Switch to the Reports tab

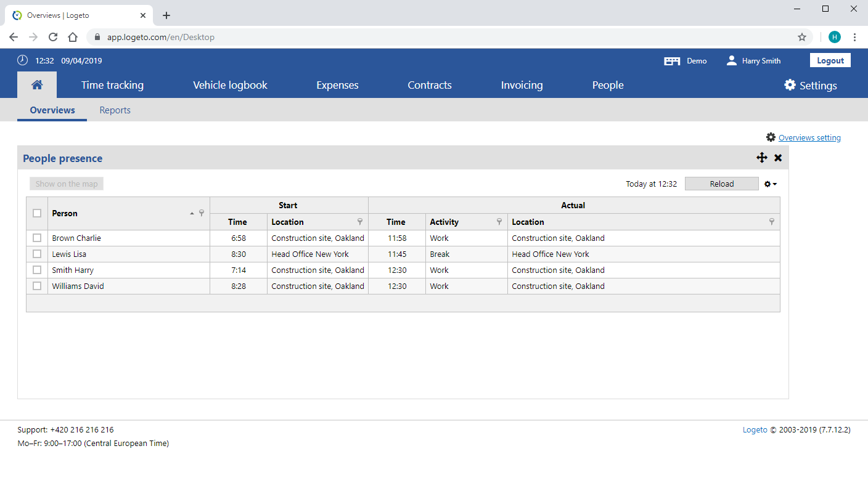click(x=115, y=110)
